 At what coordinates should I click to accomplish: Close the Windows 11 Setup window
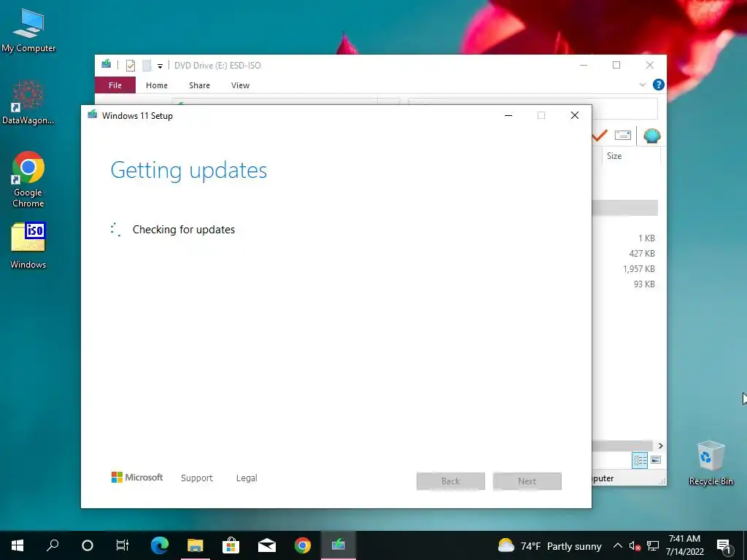tap(575, 115)
